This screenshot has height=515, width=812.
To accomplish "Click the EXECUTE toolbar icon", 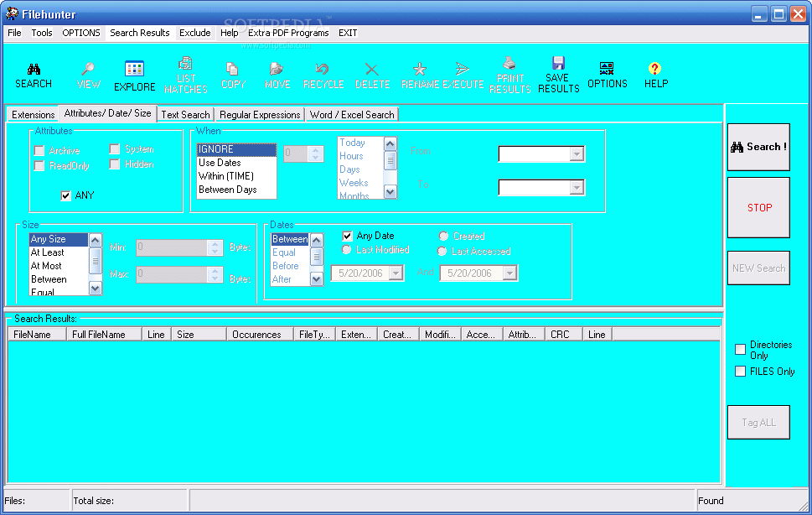I will (x=462, y=69).
